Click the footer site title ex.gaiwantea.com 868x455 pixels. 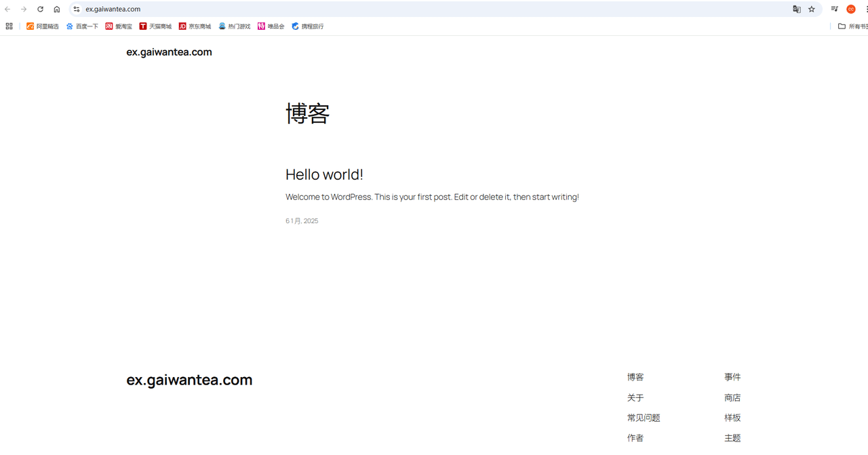tap(189, 380)
